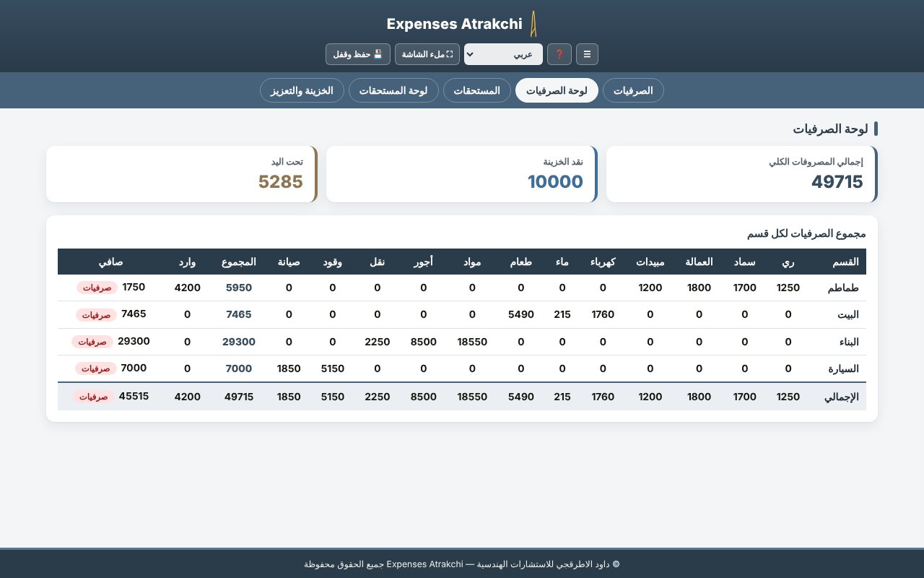Click the on-hand value 5285
Viewport: 924px width, 578px height.
[281, 181]
